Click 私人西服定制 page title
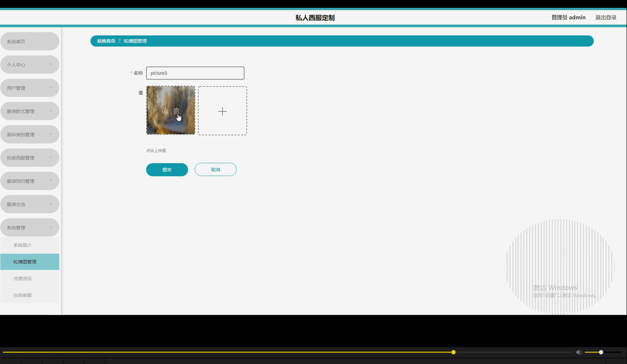The image size is (627, 364). click(x=315, y=18)
